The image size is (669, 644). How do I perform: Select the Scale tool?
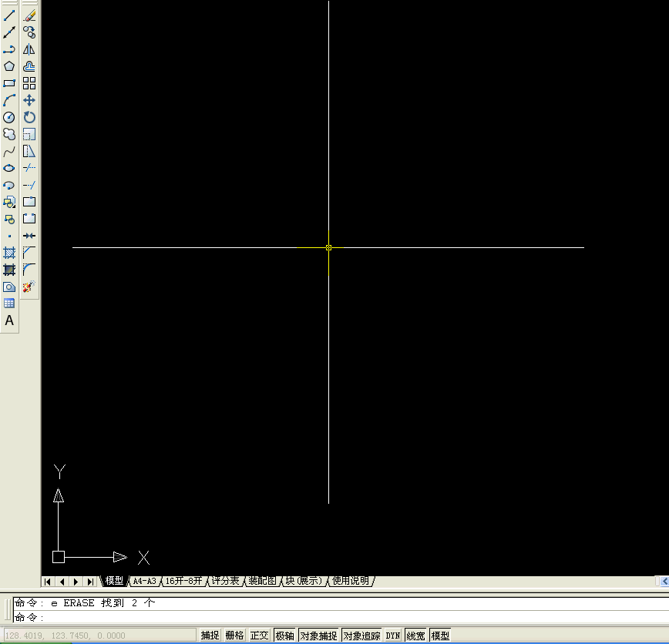(x=29, y=134)
